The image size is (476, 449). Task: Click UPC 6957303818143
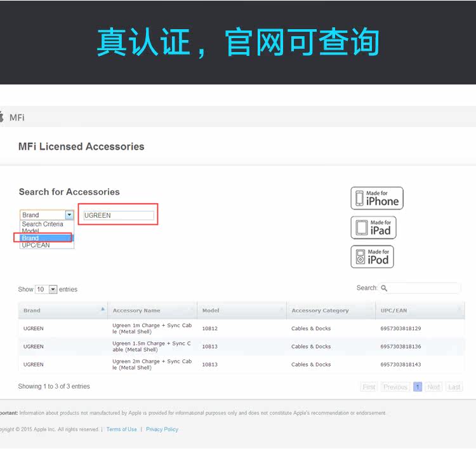(x=400, y=365)
